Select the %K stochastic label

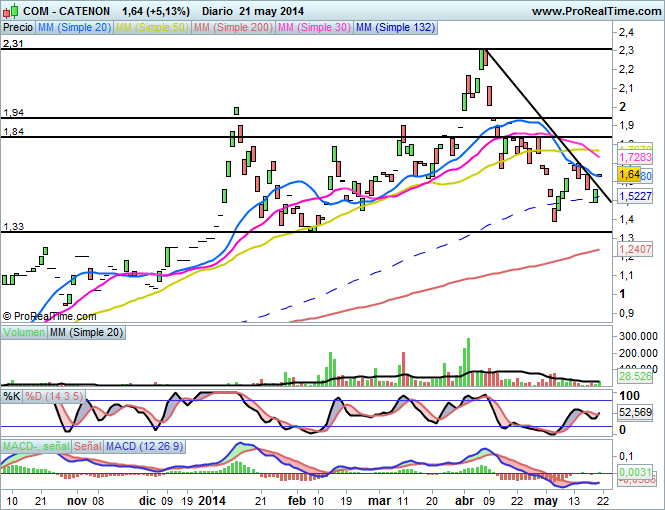(x=12, y=397)
